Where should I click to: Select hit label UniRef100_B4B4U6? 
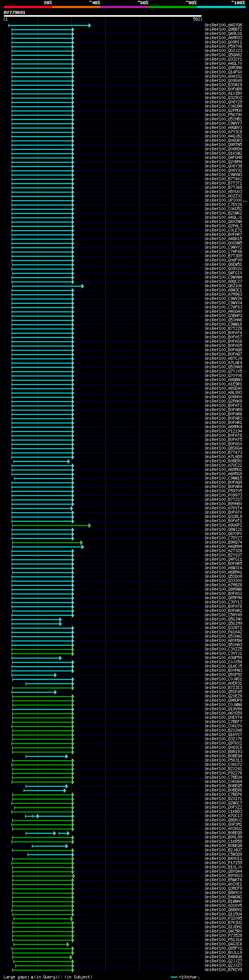(x=223, y=957)
